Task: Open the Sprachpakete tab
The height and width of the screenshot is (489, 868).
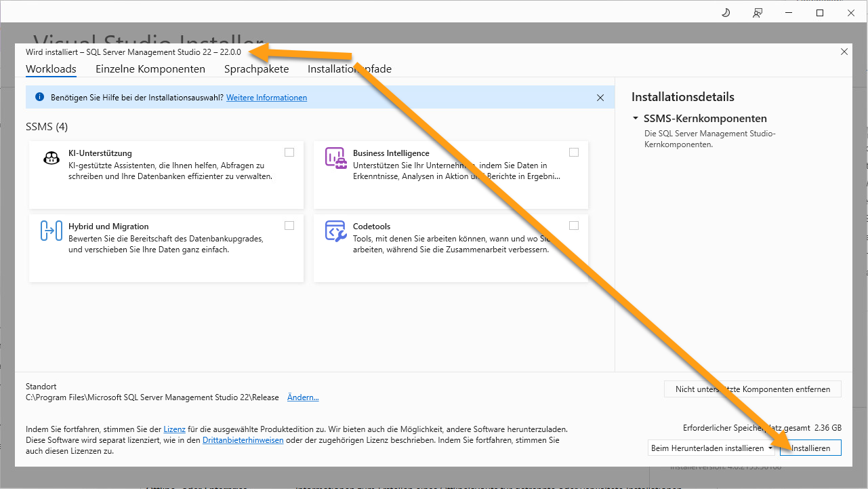Action: (256, 69)
